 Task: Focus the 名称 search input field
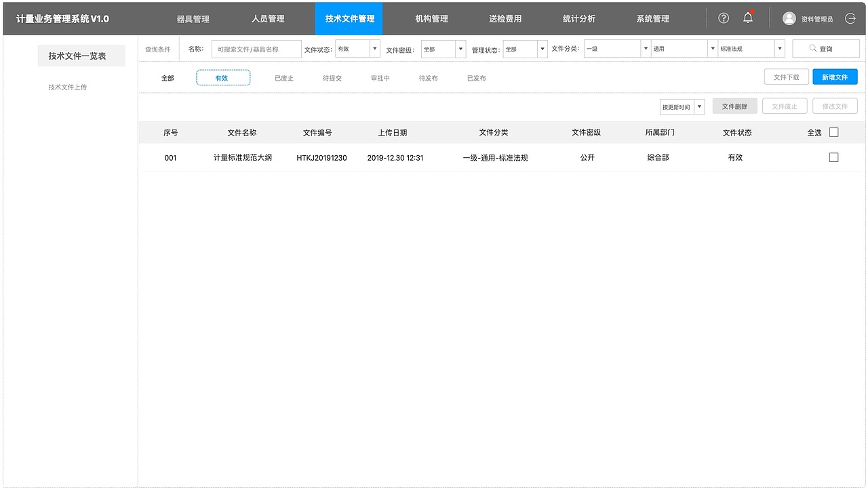(256, 49)
